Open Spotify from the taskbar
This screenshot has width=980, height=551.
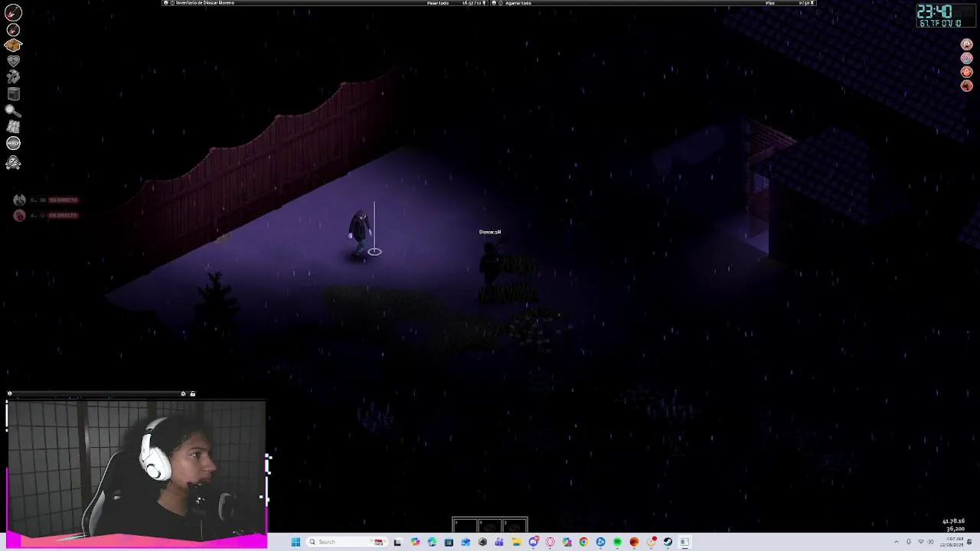(x=617, y=542)
